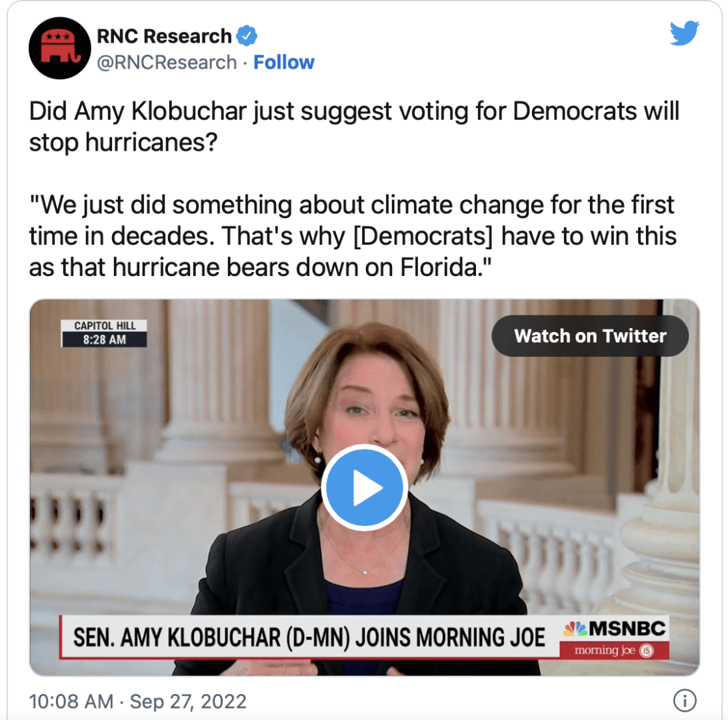Image resolution: width=728 pixels, height=720 pixels.
Task: Open the 10:08 AM Sep 27, 2022 timestamp
Action: point(138,701)
